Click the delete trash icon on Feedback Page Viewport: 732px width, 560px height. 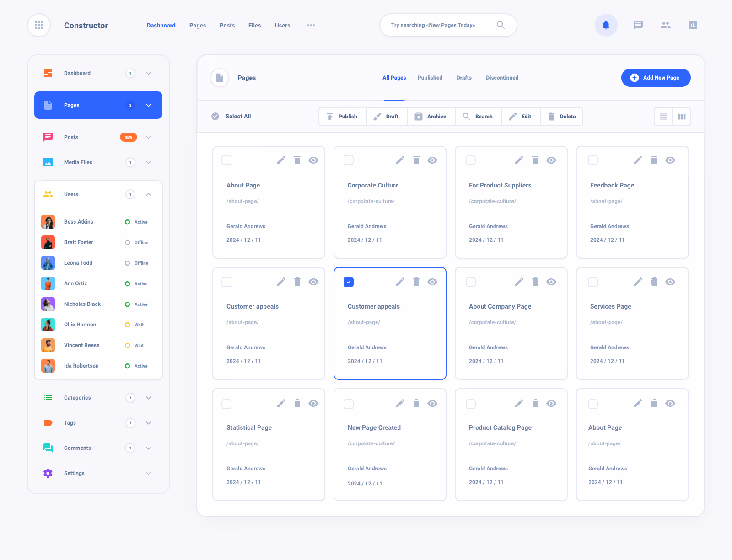coord(654,160)
